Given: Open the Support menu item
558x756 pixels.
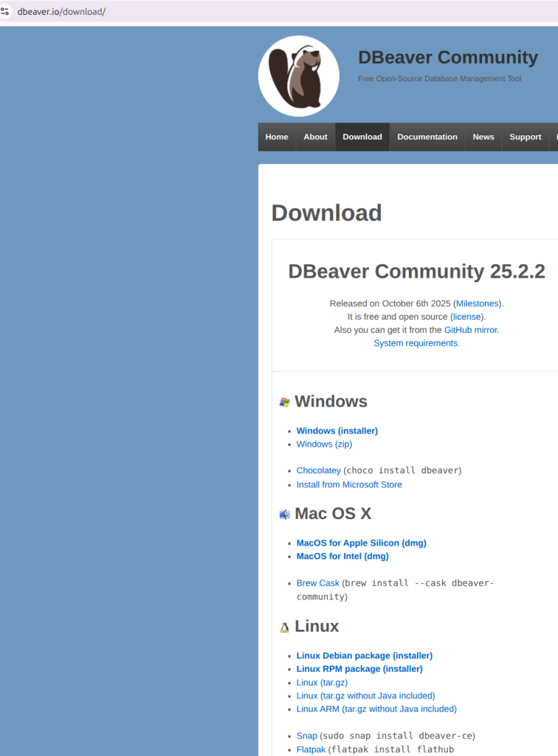Looking at the screenshot, I should [526, 137].
